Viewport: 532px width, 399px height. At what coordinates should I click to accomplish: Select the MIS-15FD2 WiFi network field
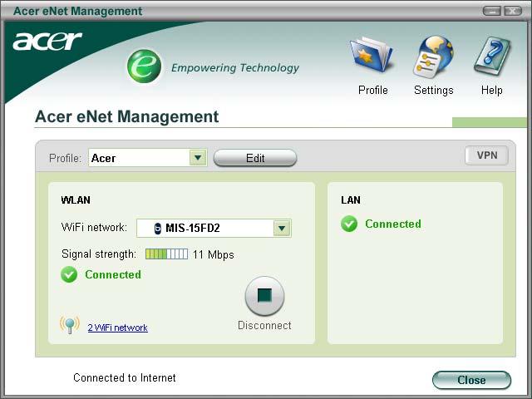point(214,228)
